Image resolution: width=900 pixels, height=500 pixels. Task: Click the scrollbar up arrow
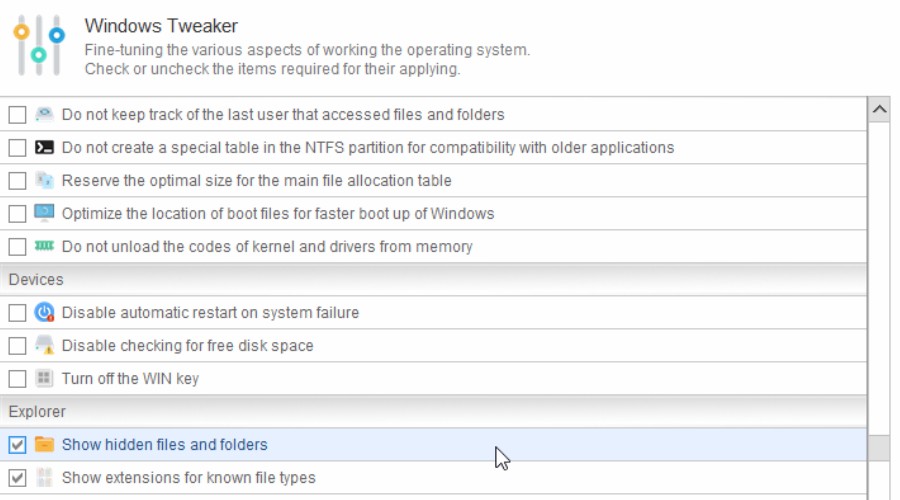(x=879, y=109)
